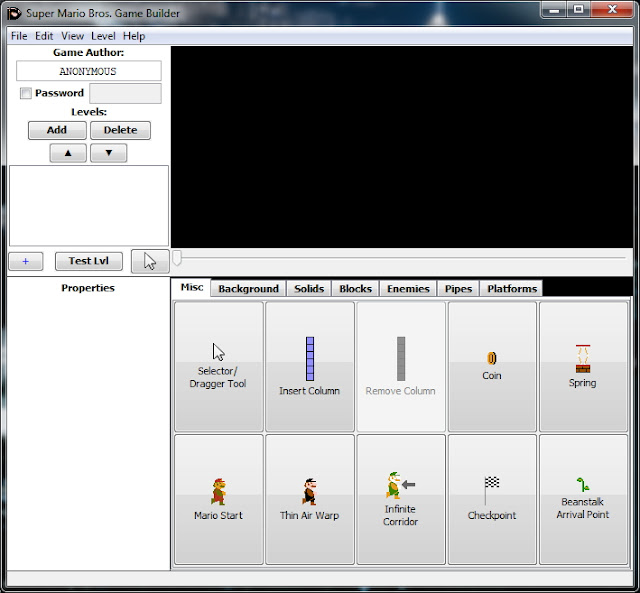
Task: Pick the Coin item
Action: (492, 366)
